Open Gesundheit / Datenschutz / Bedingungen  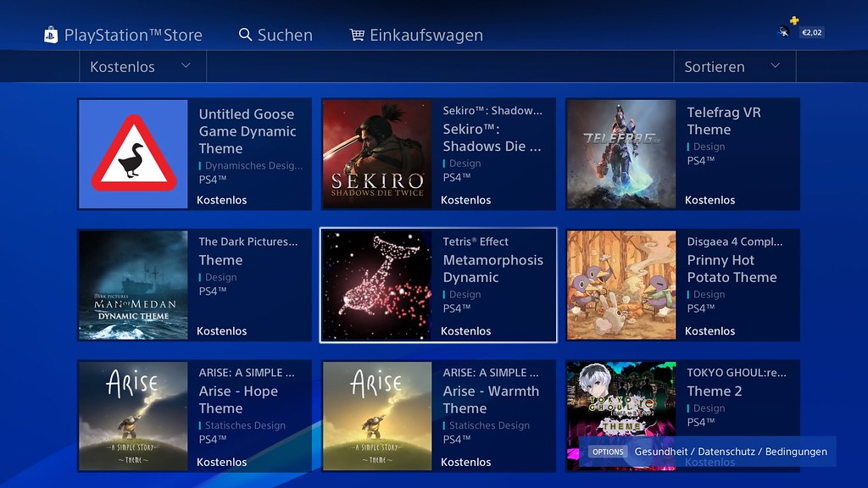click(731, 452)
